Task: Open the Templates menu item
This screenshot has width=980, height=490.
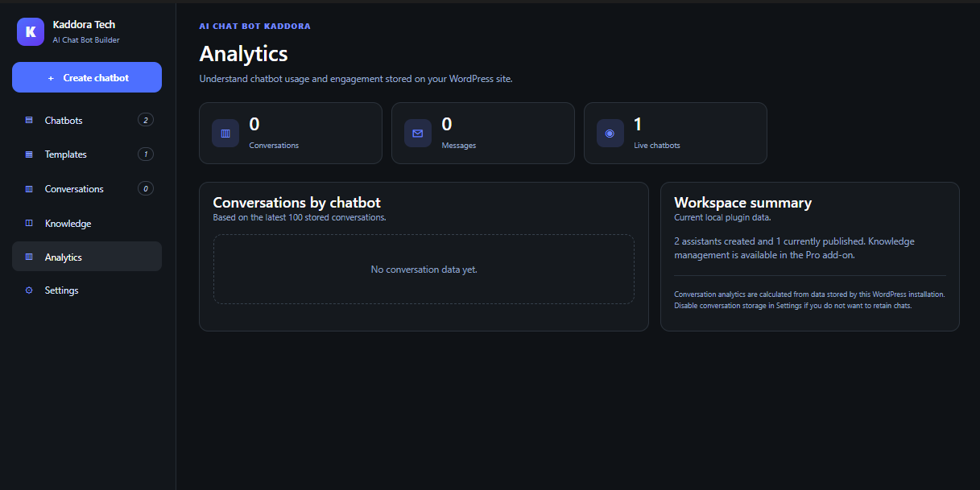Action: pos(87,154)
